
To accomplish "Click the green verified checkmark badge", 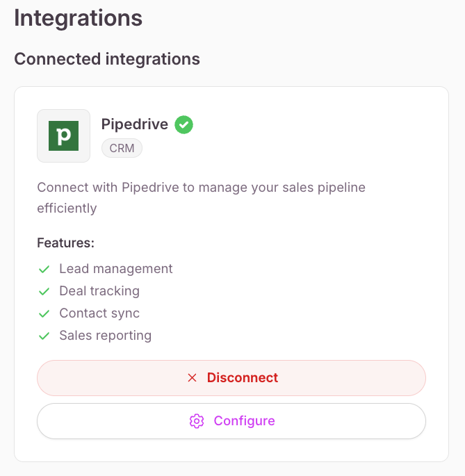I will tap(183, 124).
